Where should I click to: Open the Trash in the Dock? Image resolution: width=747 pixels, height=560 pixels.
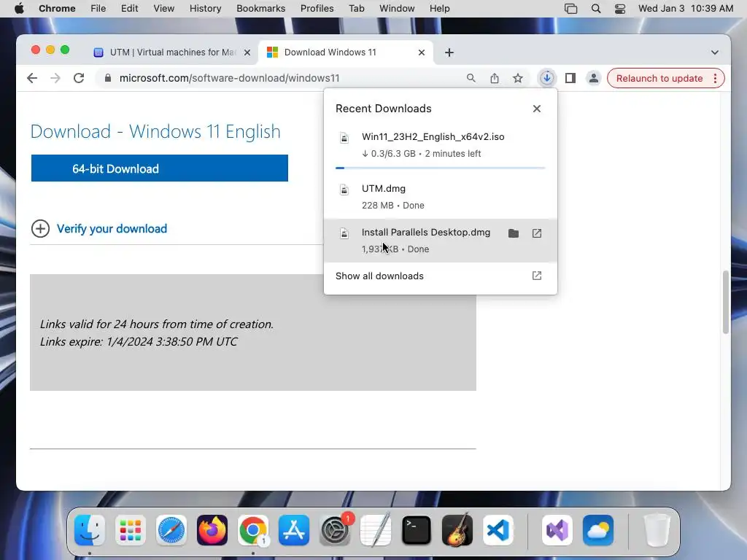click(x=657, y=530)
